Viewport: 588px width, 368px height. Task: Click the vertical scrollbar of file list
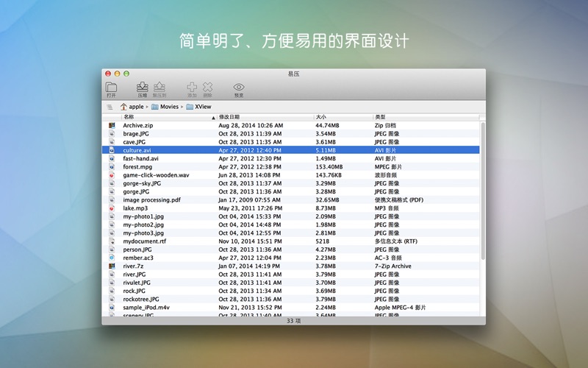tap(482, 191)
